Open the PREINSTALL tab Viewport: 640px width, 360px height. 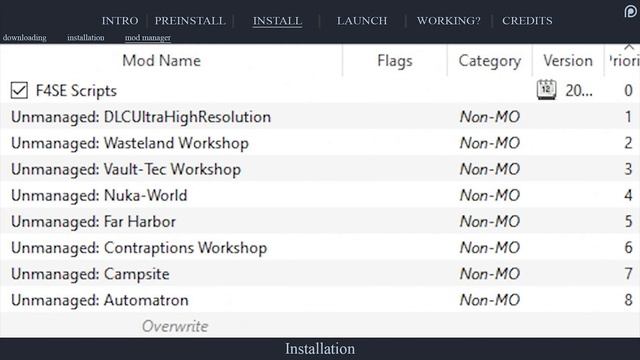click(190, 20)
